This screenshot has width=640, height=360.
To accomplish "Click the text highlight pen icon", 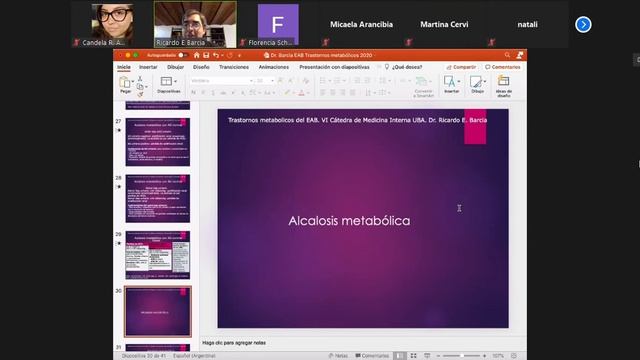I will tap(287, 93).
